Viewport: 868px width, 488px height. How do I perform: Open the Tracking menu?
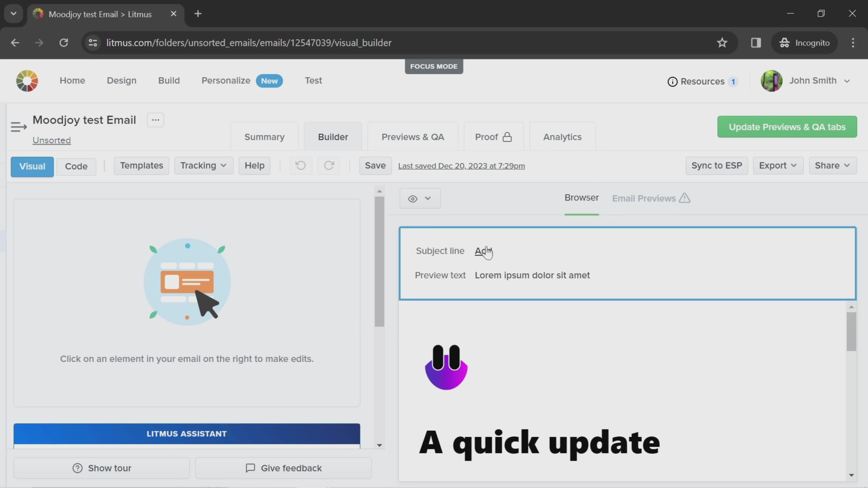(203, 166)
